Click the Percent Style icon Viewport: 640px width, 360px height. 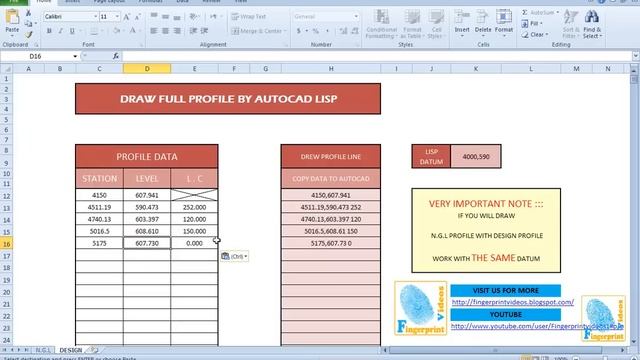[x=316, y=31]
